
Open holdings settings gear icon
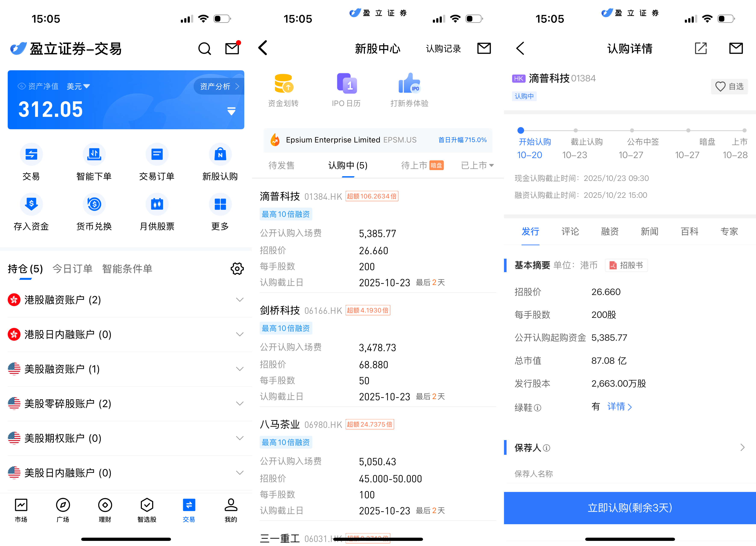click(x=237, y=269)
